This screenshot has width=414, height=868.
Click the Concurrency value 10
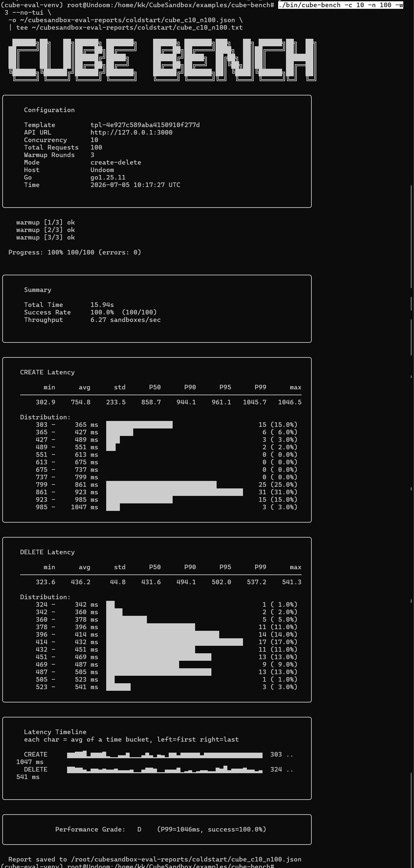tap(94, 140)
